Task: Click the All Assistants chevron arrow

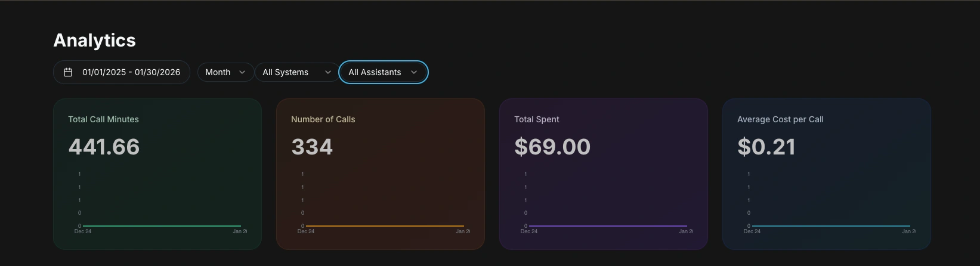Action: 414,72
